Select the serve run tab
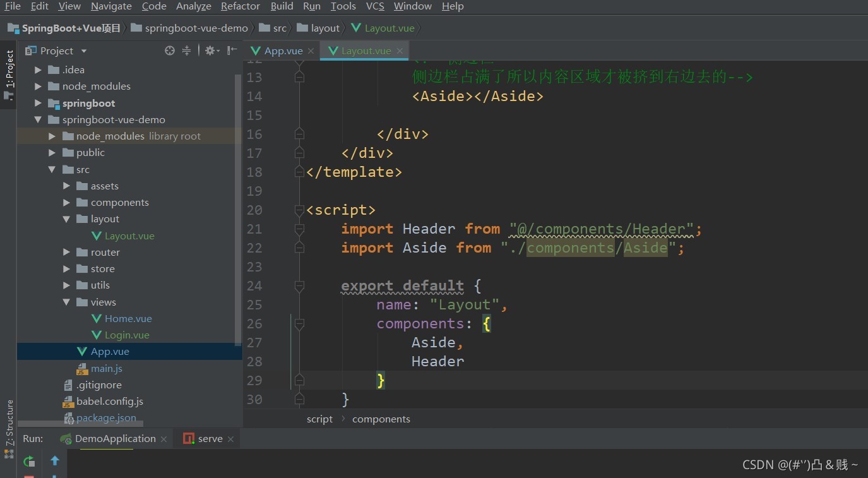Screen dimensions: 868x478 (x=210, y=439)
